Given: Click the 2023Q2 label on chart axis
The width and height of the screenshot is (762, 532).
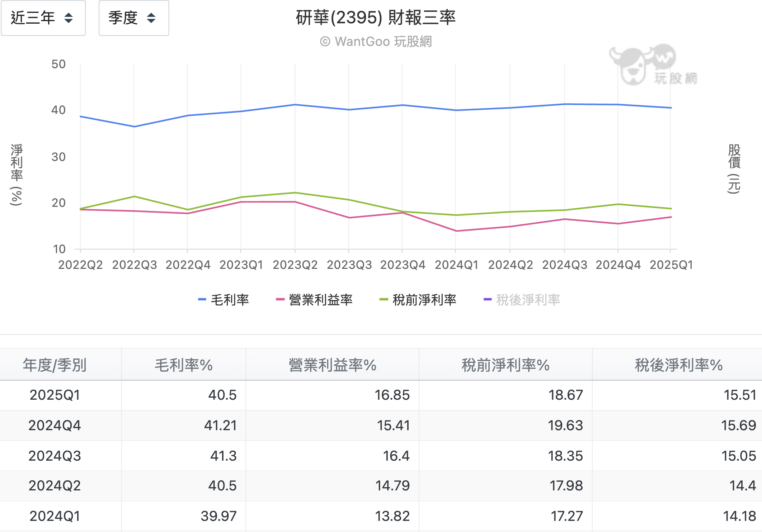Looking at the screenshot, I should tap(295, 265).
